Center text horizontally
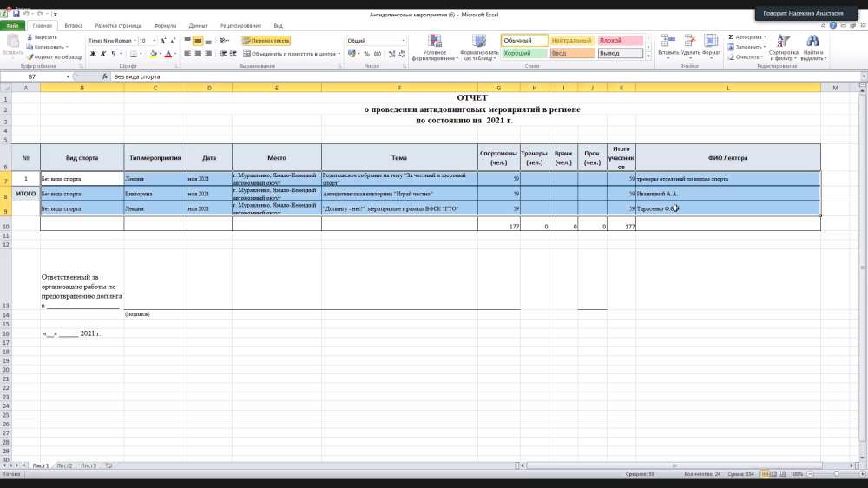868x488 pixels. pos(198,54)
